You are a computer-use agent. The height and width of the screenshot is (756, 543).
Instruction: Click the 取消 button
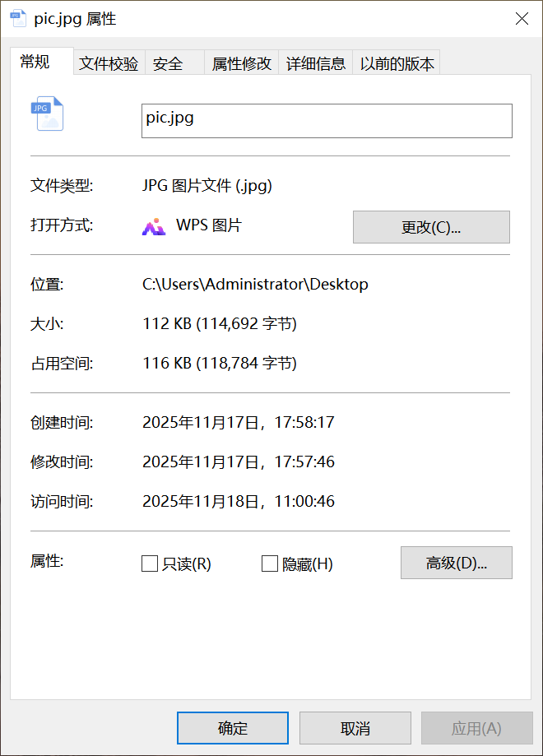[x=355, y=727]
